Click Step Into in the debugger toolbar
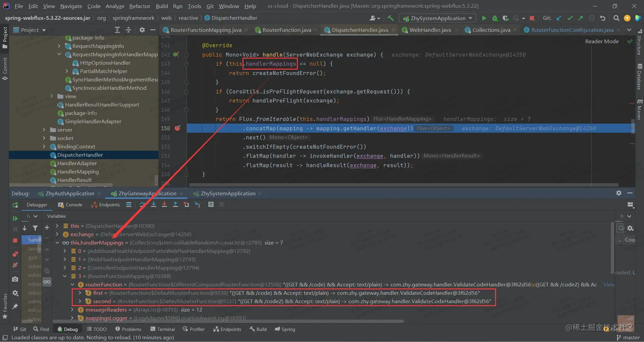644x342 pixels. 154,205
